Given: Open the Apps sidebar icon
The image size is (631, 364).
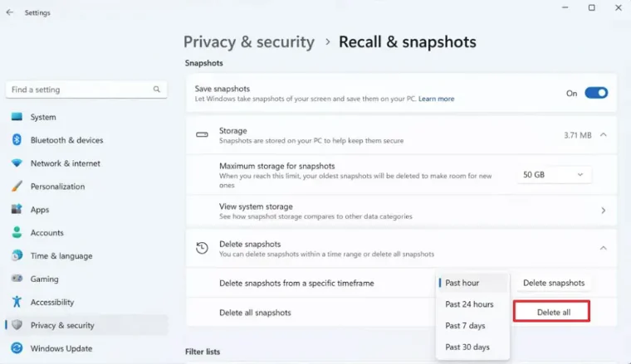Looking at the screenshot, I should tap(17, 210).
